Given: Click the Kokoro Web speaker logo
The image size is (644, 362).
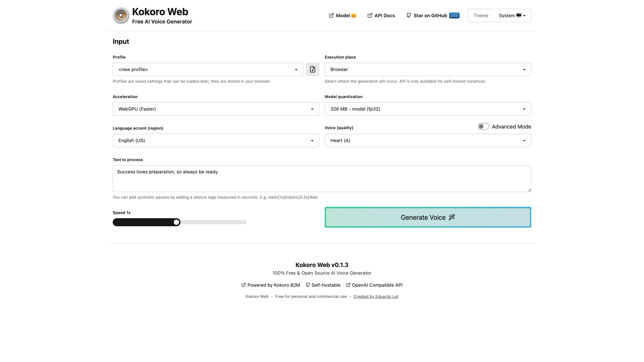Looking at the screenshot, I should click(x=121, y=15).
